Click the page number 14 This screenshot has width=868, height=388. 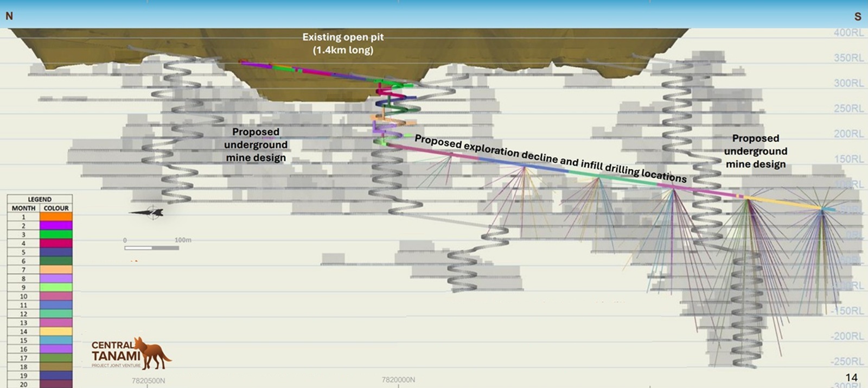[851, 378]
